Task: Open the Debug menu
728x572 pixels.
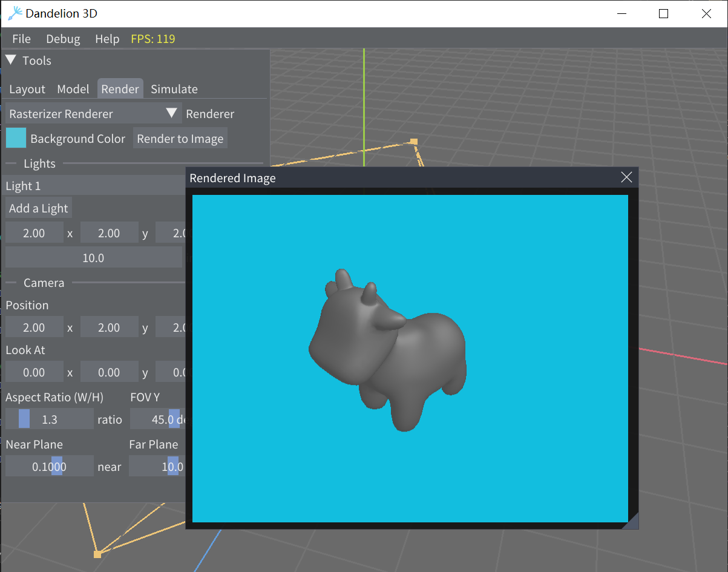Action: (x=63, y=39)
